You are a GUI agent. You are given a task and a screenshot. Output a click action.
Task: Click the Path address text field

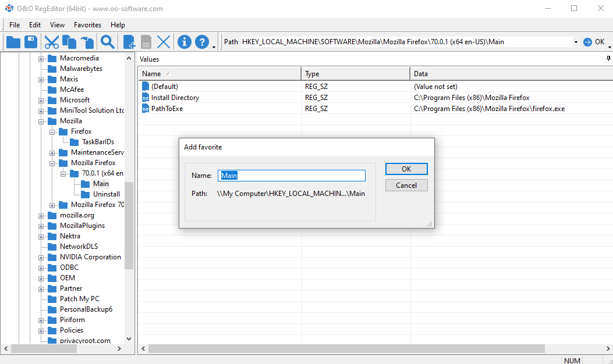click(x=406, y=42)
